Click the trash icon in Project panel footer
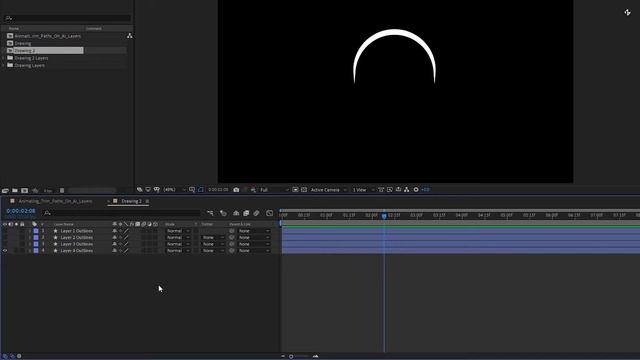Image resolution: width=640 pixels, height=360 pixels. [62, 190]
